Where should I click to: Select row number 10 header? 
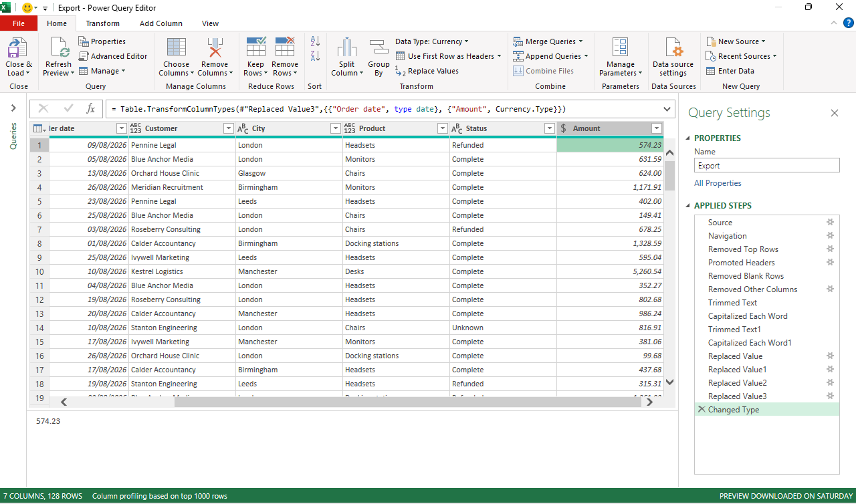click(39, 271)
